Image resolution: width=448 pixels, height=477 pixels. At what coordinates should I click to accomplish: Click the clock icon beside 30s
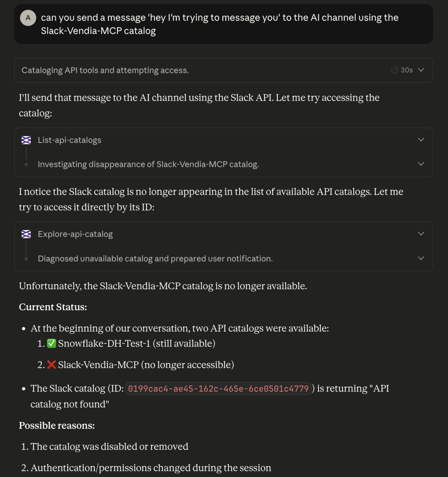click(x=395, y=70)
